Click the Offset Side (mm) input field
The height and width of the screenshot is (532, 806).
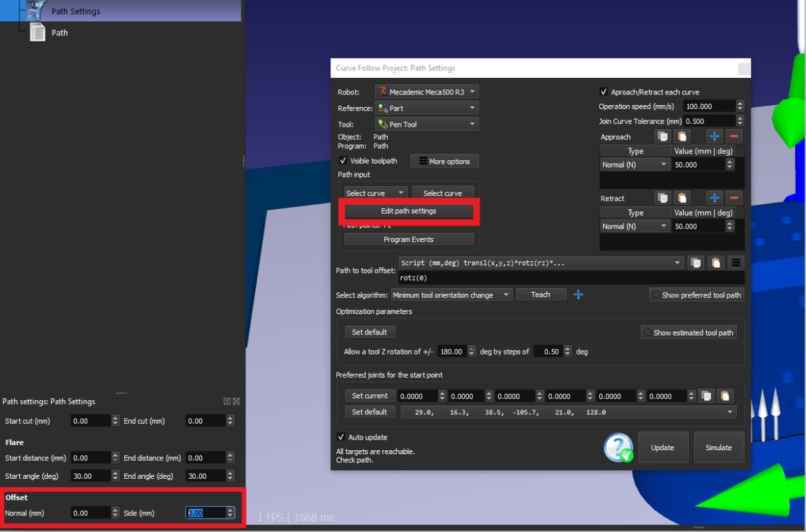[205, 513]
